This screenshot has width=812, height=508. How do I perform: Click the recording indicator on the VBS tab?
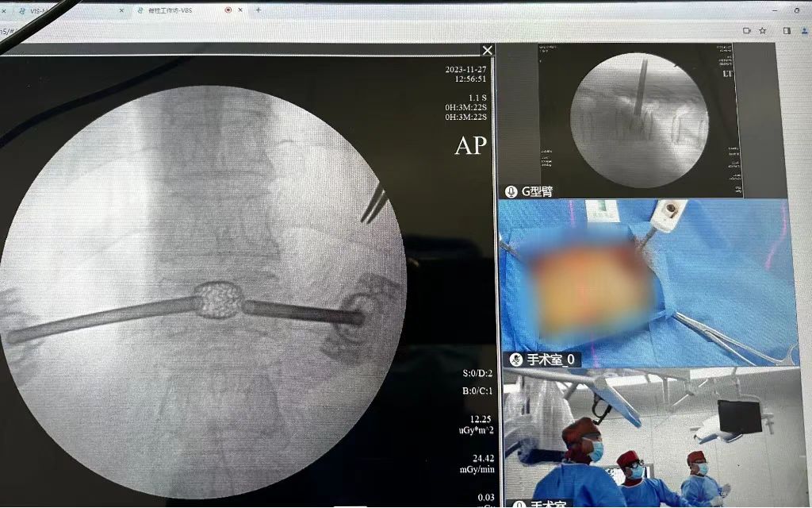tap(228, 10)
